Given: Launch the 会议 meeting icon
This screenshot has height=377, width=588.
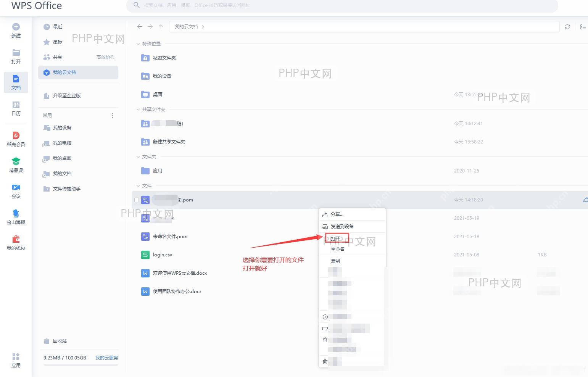Looking at the screenshot, I should point(16,187).
